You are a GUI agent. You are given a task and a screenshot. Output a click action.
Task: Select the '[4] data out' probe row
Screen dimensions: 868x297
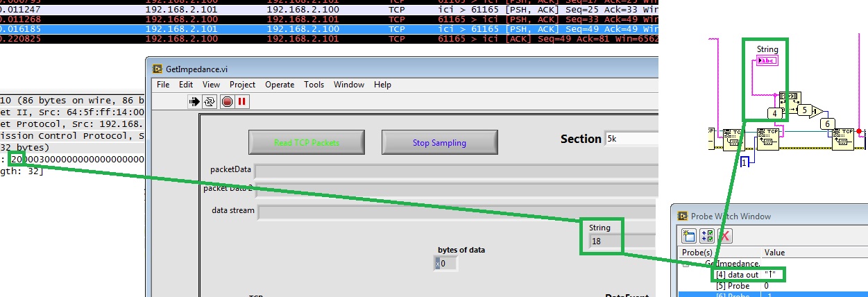tap(774, 275)
